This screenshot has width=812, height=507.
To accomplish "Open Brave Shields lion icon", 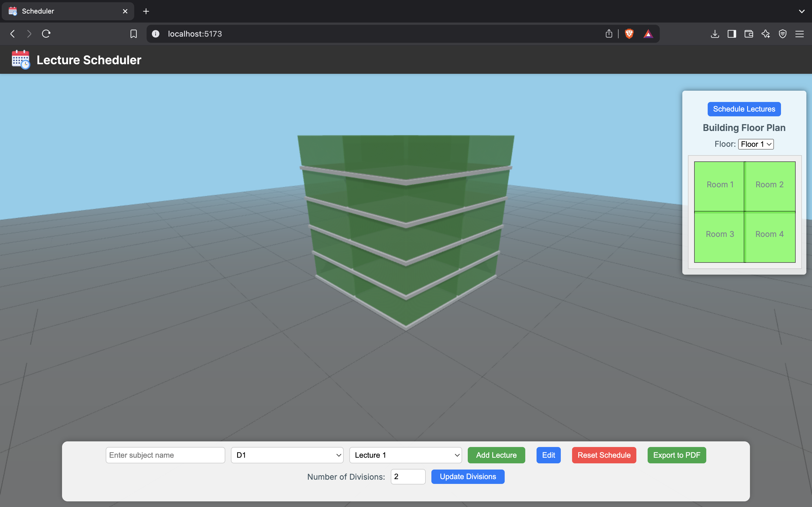I will pos(629,34).
